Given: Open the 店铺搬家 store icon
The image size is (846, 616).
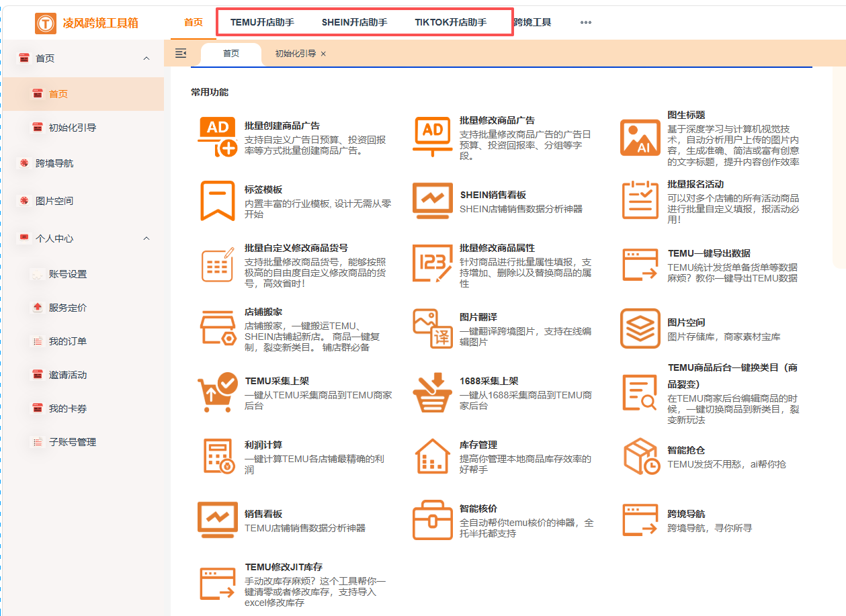Looking at the screenshot, I should coord(218,328).
